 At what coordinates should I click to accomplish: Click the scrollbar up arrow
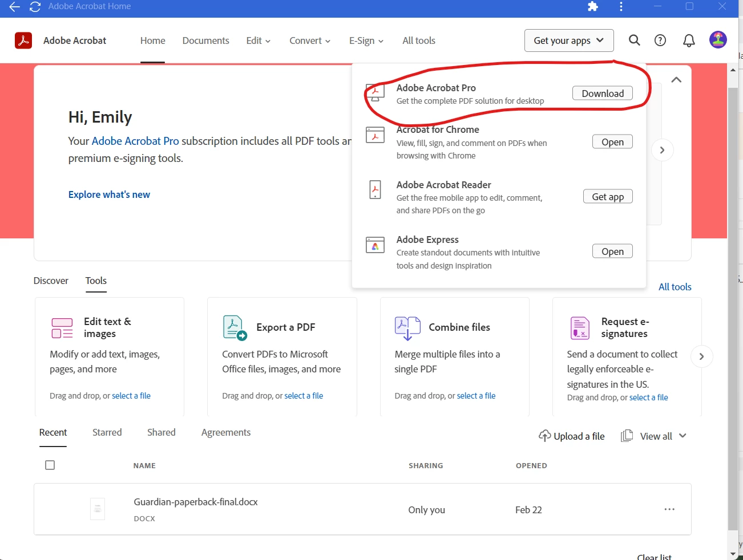click(x=733, y=70)
